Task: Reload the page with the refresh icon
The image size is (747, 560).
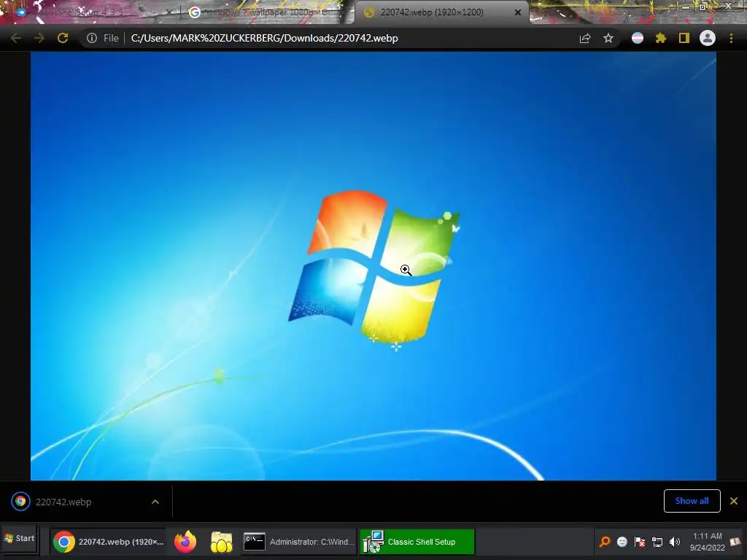Action: pos(63,38)
